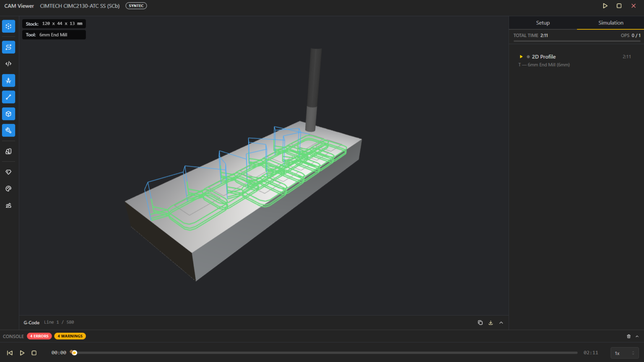Clear the console with trash icon

click(628, 336)
